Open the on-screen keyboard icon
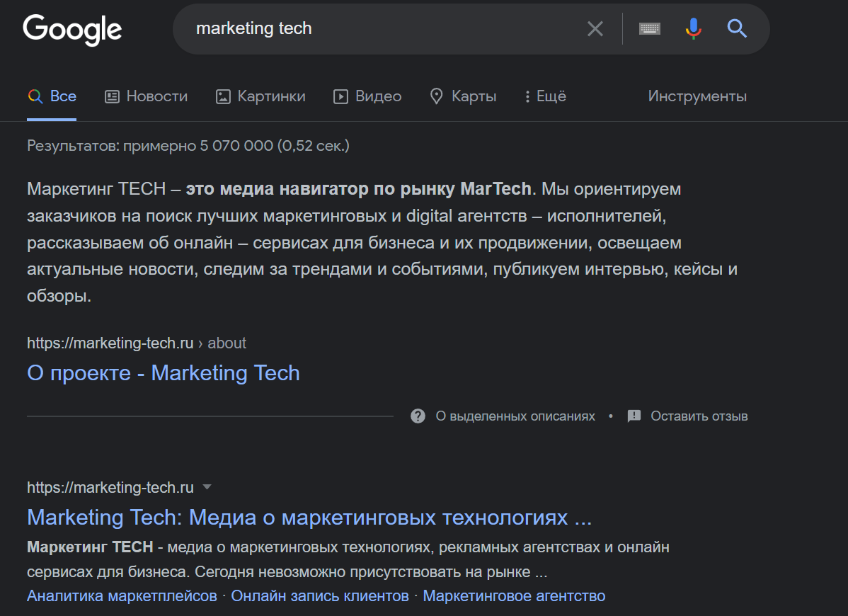Screen dimensions: 848x616 point(650,28)
